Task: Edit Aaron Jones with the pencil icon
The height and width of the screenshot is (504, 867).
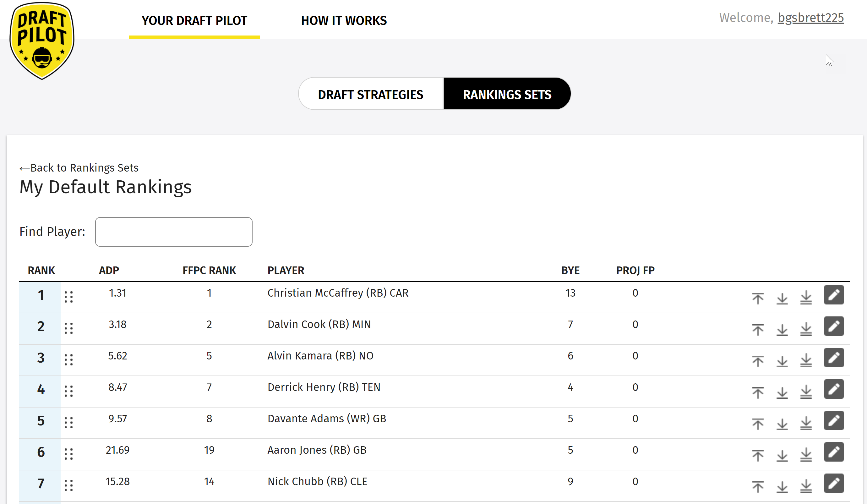Action: tap(834, 452)
